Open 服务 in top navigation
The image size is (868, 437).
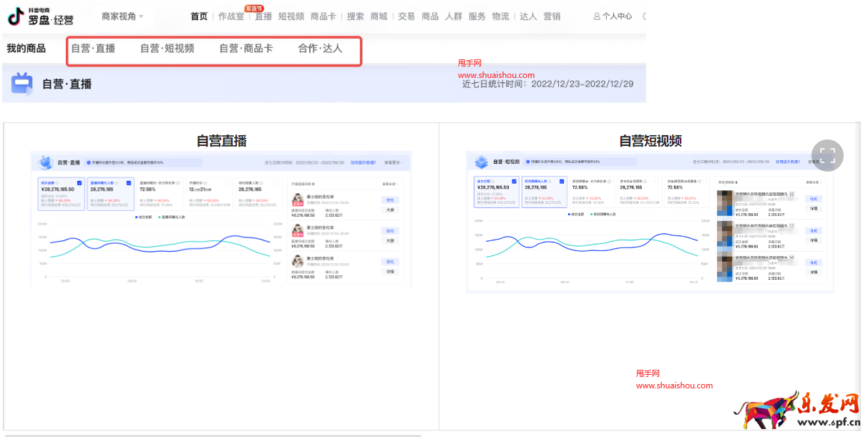[x=477, y=16]
